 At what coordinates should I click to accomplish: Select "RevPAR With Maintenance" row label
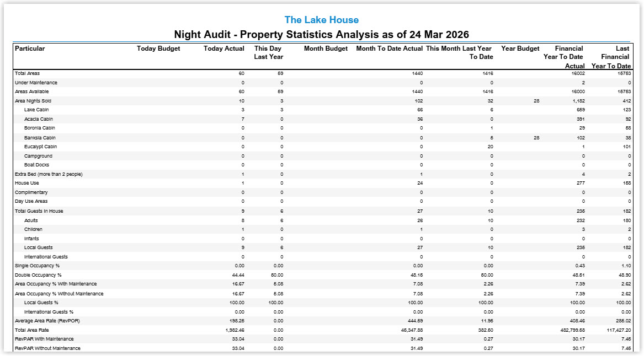pos(44,339)
